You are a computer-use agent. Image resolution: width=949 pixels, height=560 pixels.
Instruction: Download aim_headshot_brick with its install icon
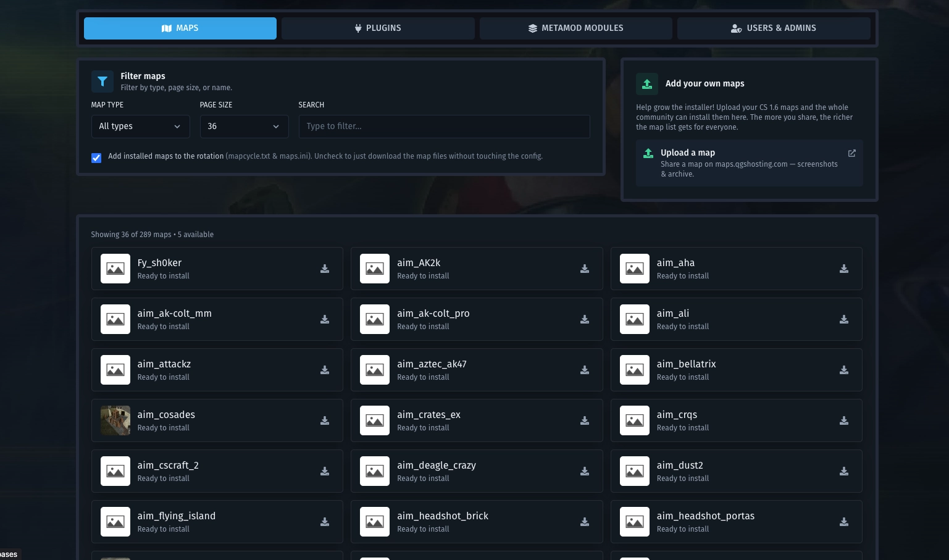click(x=585, y=522)
